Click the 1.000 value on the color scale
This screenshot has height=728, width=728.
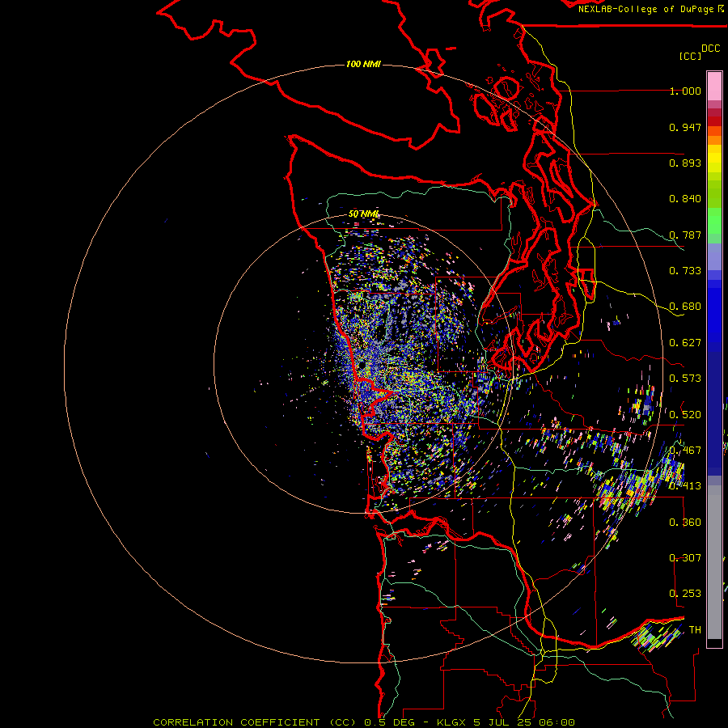[685, 91]
